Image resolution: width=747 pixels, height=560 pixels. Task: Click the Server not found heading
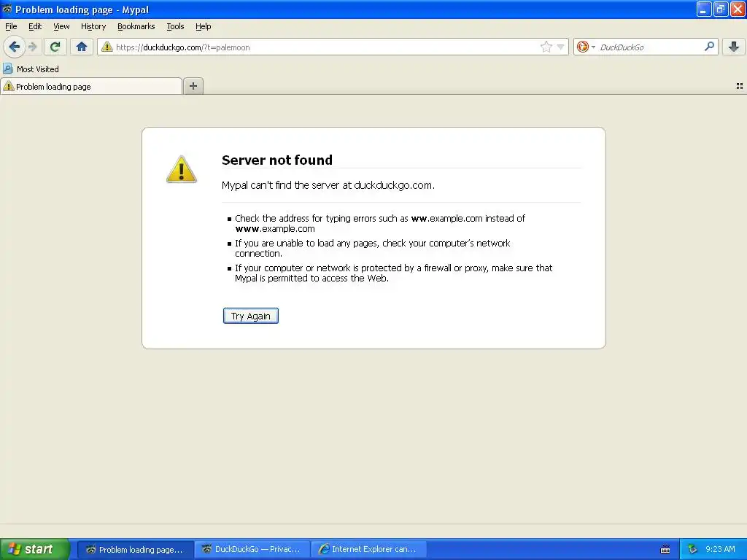coord(277,160)
